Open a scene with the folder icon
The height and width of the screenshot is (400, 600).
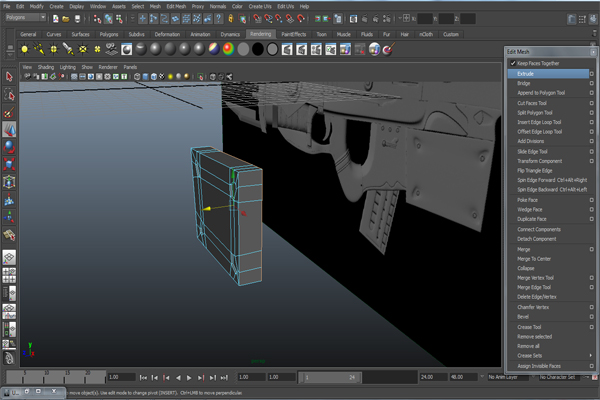tap(66, 19)
